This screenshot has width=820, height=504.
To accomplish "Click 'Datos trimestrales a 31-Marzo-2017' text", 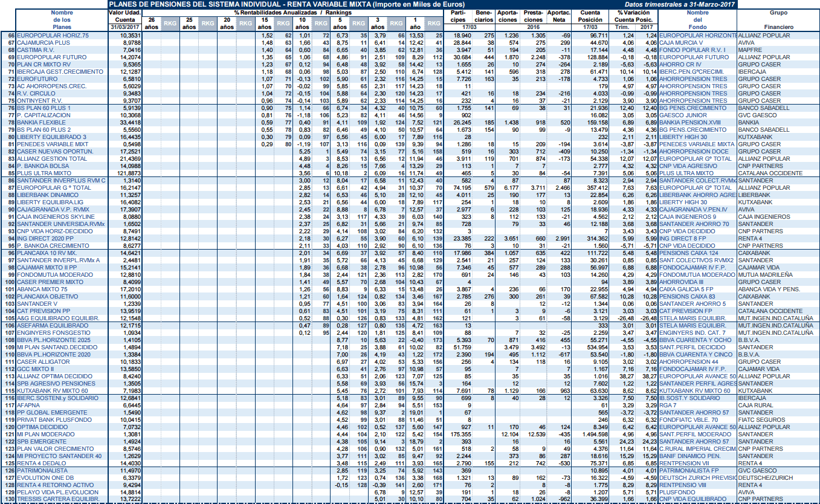I will [680, 5].
